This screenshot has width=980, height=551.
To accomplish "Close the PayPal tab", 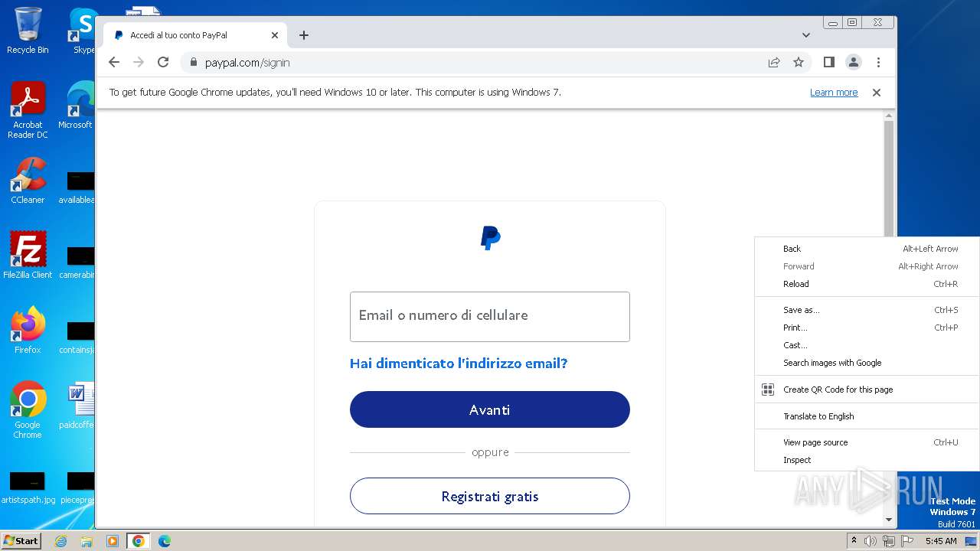I will [275, 35].
